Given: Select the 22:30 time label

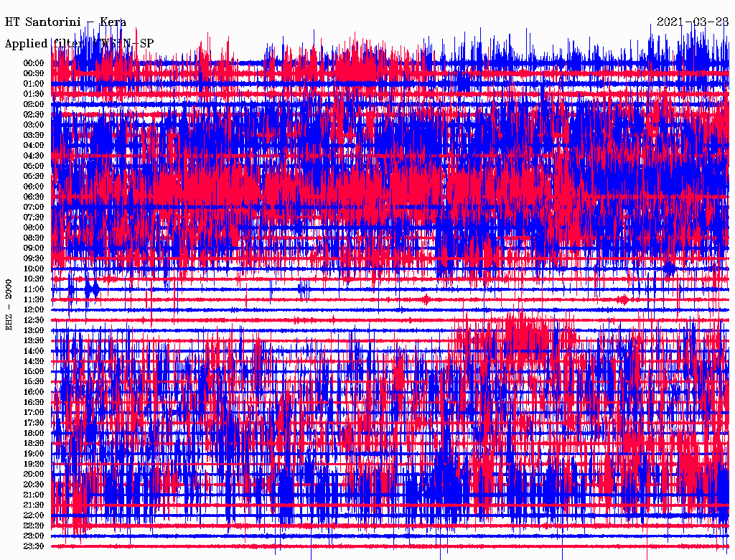Looking at the screenshot, I should 34,526.
